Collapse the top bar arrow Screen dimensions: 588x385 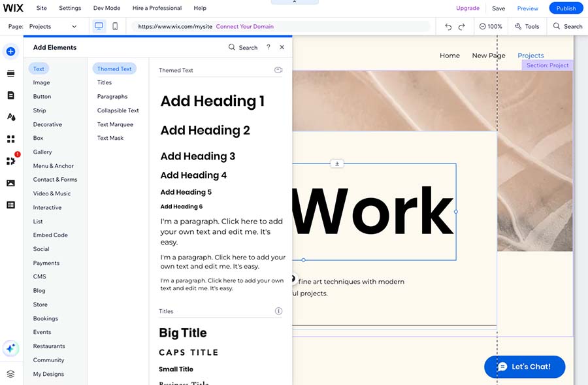[295, 2]
